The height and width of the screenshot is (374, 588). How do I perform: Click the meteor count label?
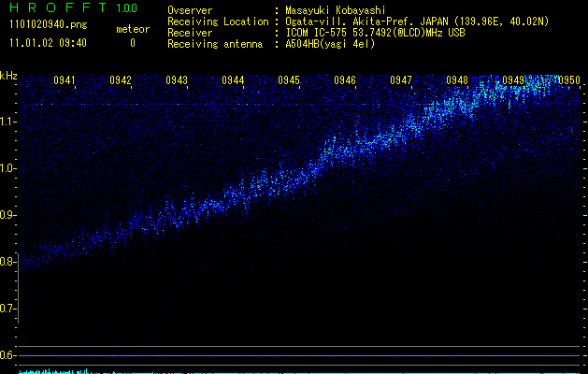click(133, 29)
